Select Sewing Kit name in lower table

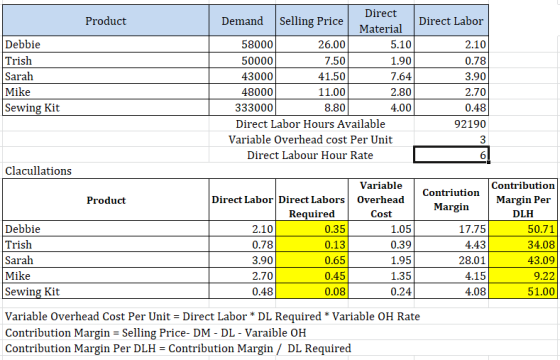point(106,291)
